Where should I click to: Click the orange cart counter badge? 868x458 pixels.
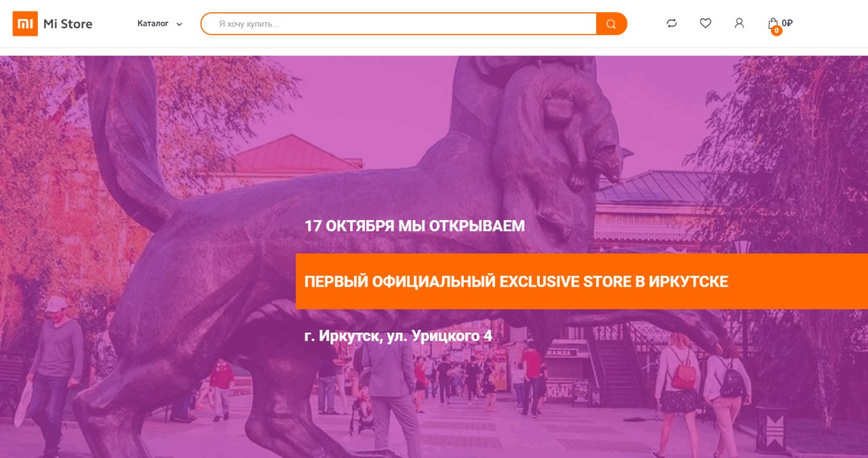(776, 30)
